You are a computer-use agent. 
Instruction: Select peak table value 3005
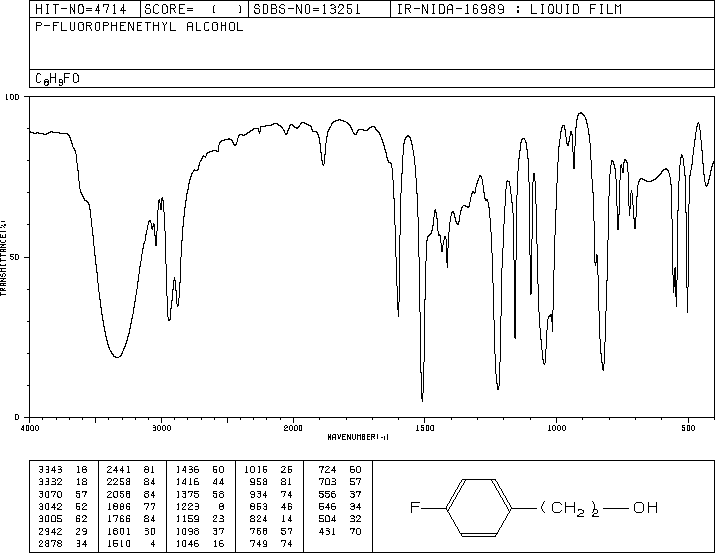point(50,519)
